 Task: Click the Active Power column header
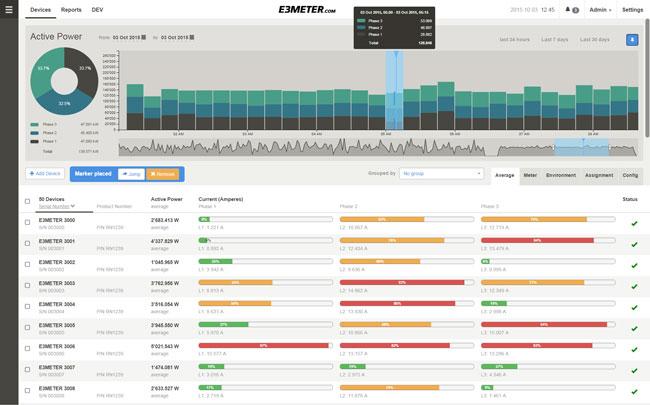pyautogui.click(x=167, y=199)
